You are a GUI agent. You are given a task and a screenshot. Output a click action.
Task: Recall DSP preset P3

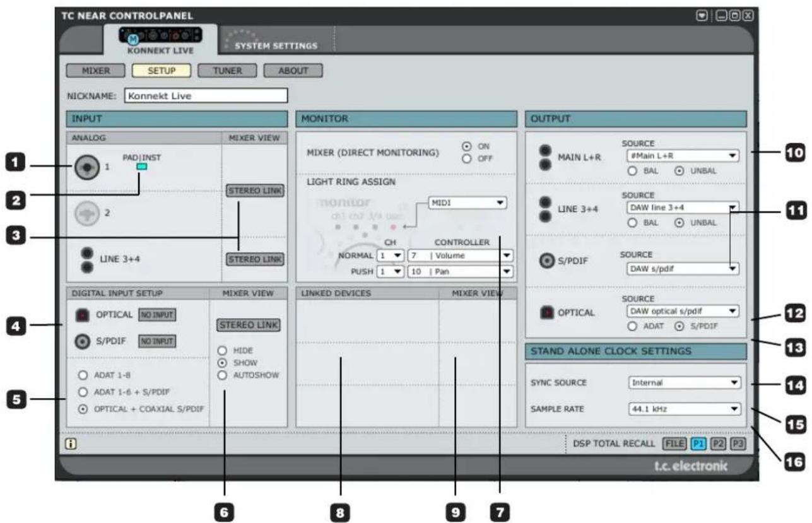738,444
